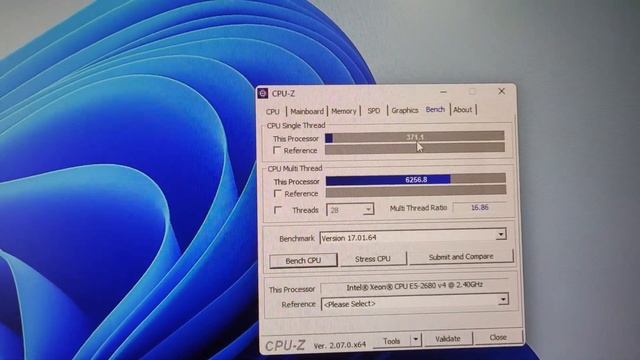Open the Mainboard tab
Image resolution: width=640 pixels, height=360 pixels.
tap(307, 111)
